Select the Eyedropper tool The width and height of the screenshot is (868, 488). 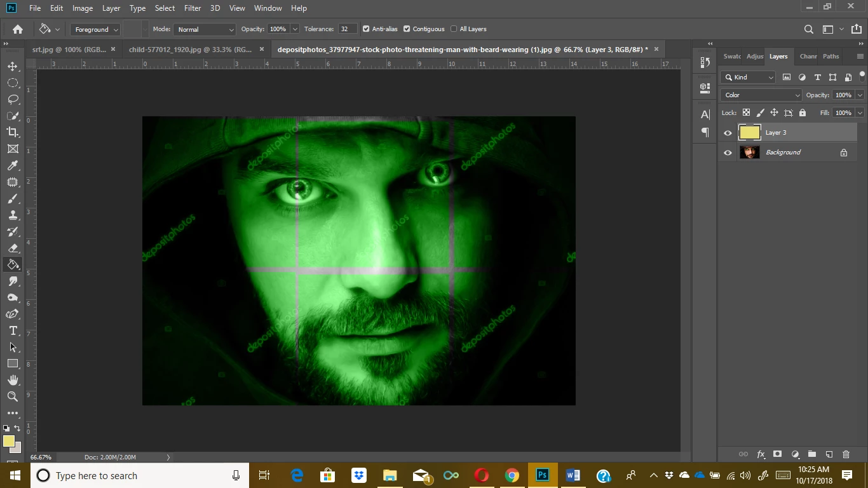pos(13,165)
